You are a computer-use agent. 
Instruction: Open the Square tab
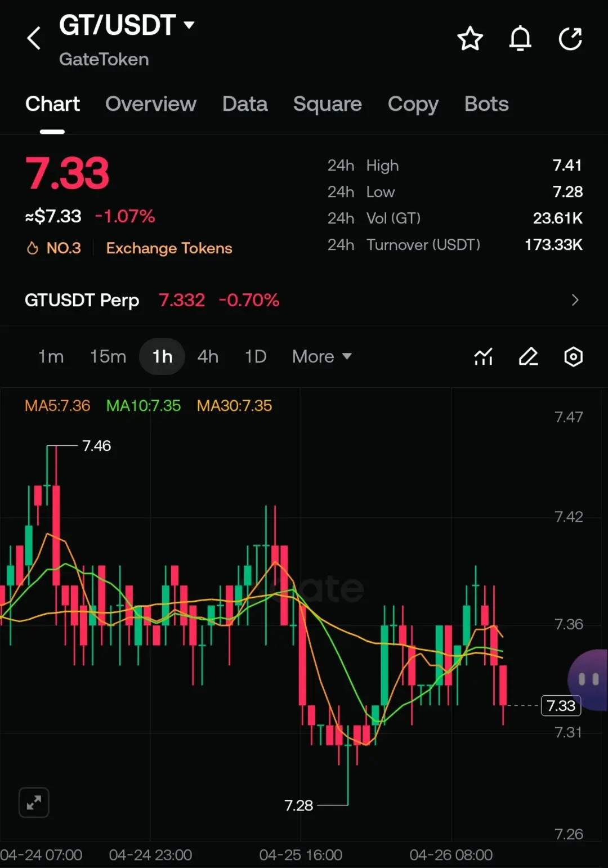(x=328, y=104)
